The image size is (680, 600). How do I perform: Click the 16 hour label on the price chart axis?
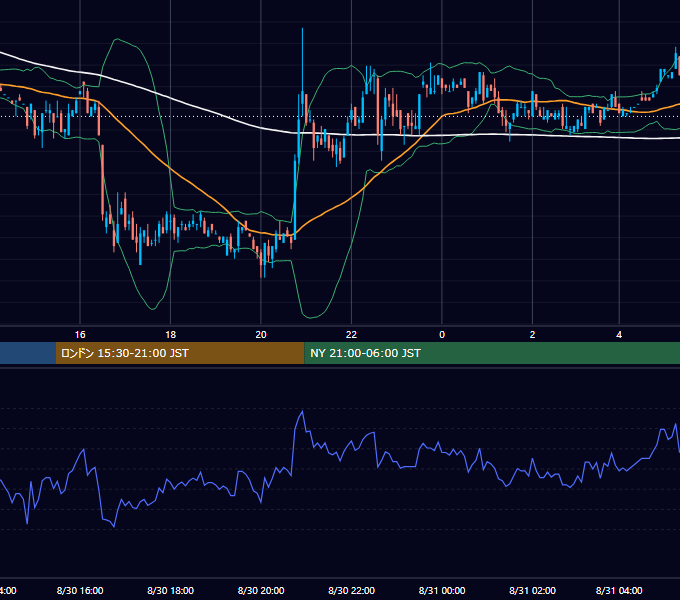pos(80,335)
